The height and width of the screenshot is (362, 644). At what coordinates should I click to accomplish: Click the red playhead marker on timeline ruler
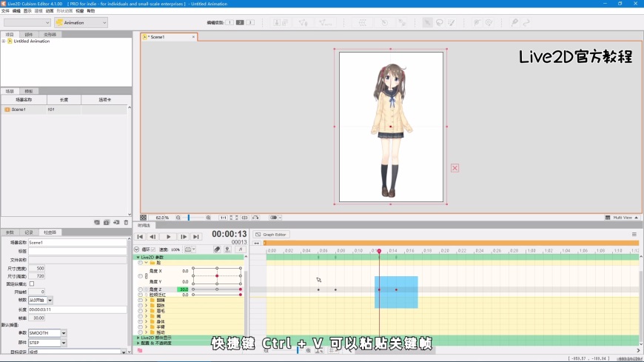pos(379,251)
